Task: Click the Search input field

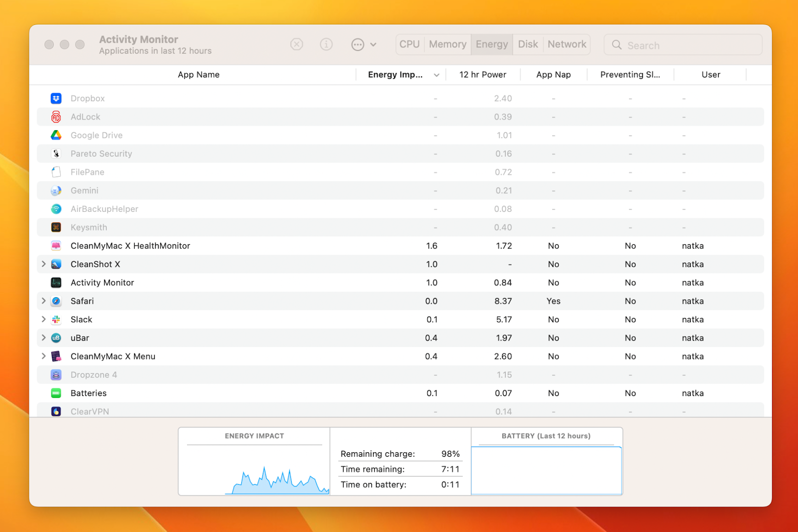Action: click(683, 45)
